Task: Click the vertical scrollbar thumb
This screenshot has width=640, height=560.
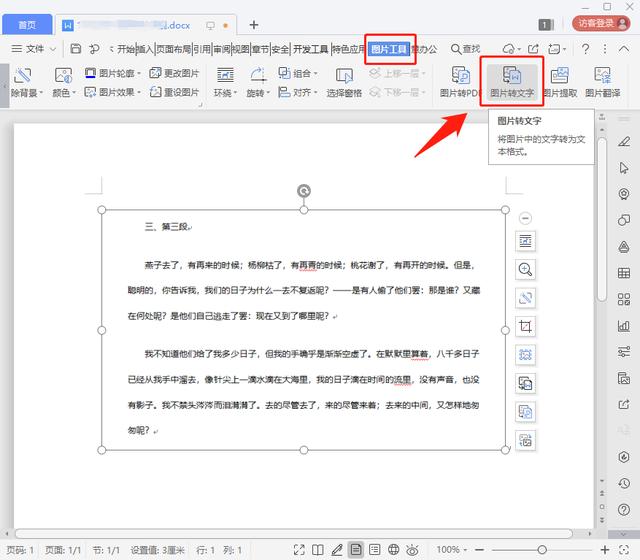Action: point(602,220)
